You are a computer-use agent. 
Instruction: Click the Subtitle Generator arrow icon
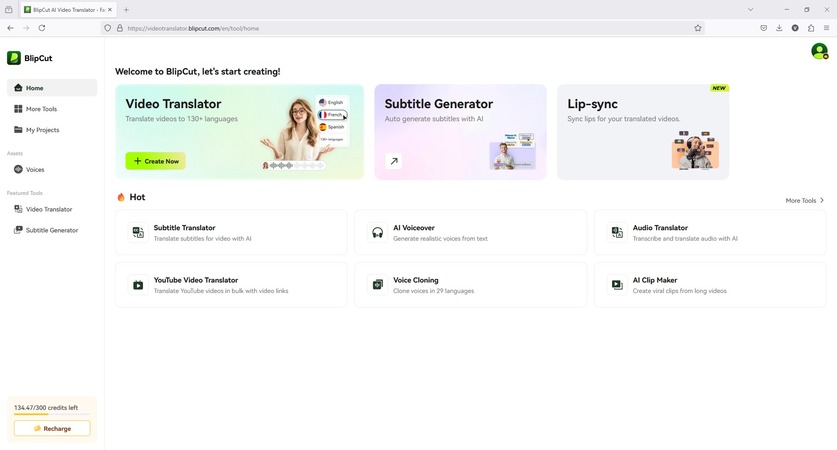coord(393,161)
